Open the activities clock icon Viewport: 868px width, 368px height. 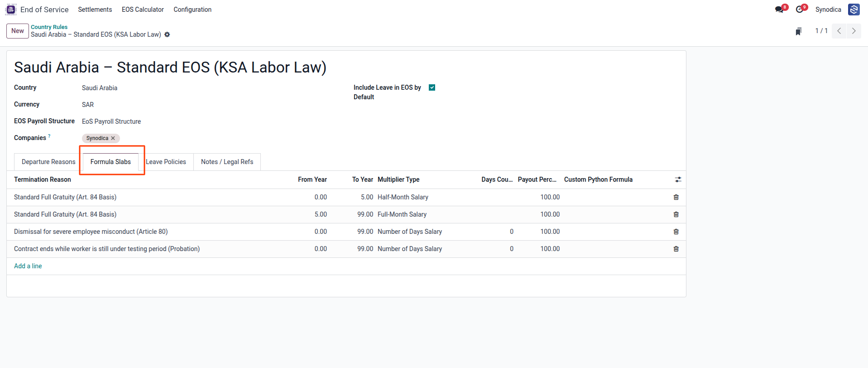[800, 10]
